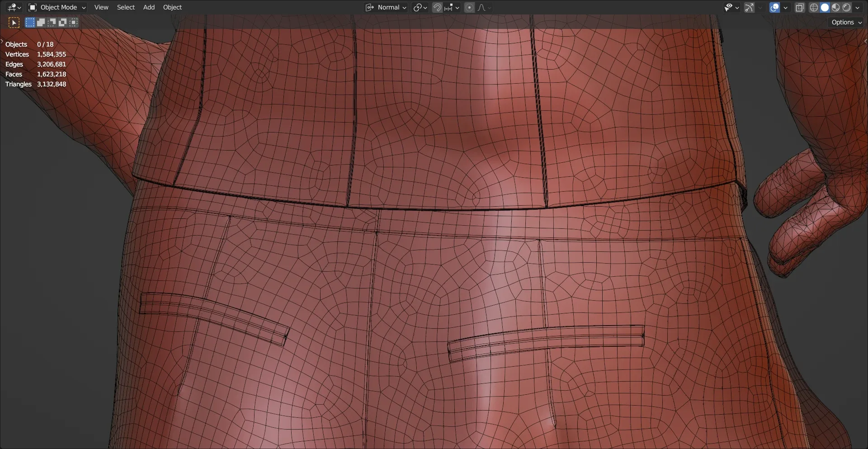Expand overlays options dropdown arrow
The height and width of the screenshot is (449, 868).
(x=785, y=7)
